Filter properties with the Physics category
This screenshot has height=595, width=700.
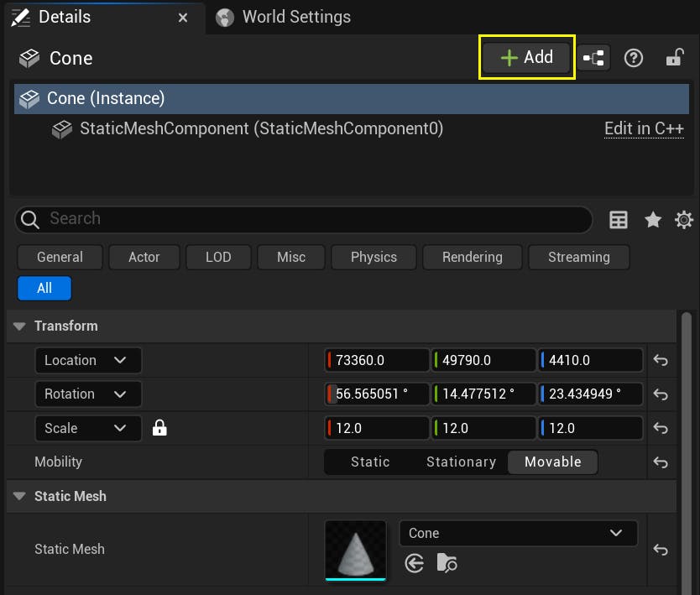click(x=373, y=257)
